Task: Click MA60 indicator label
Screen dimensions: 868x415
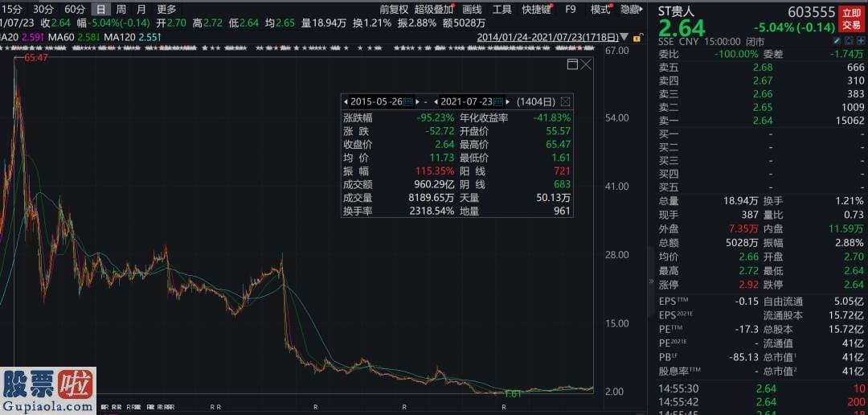Action: click(61, 38)
